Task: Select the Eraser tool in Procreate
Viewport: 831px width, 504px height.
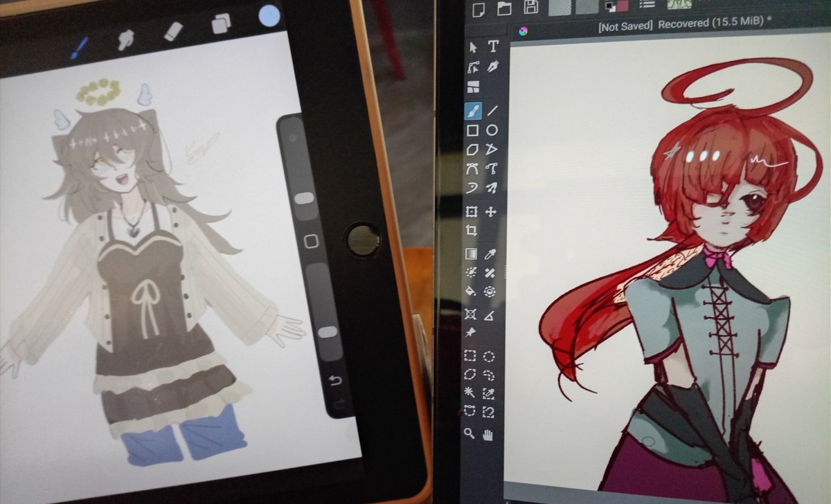Action: (x=173, y=31)
